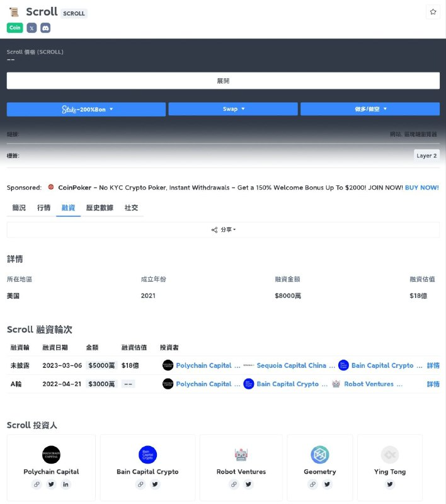Open 詳情 details for 2023-03-06 round
This screenshot has height=504, width=446.
point(433,365)
